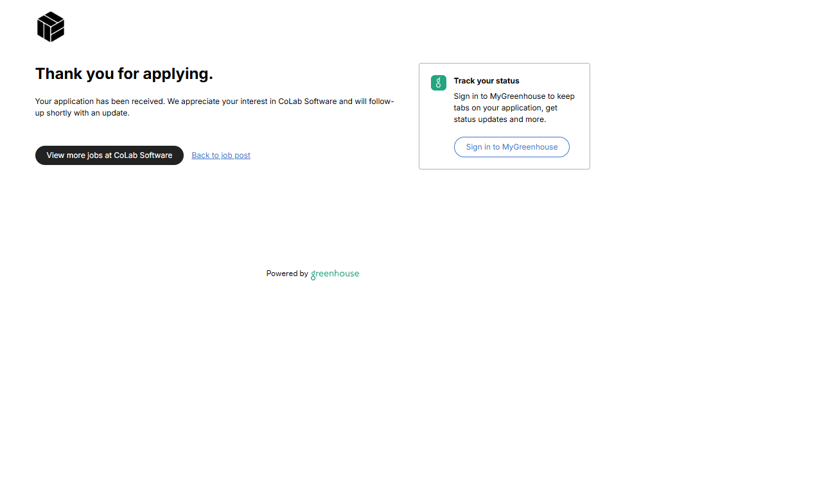
Task: Open View more jobs at CoLab Software
Action: pyautogui.click(x=109, y=155)
